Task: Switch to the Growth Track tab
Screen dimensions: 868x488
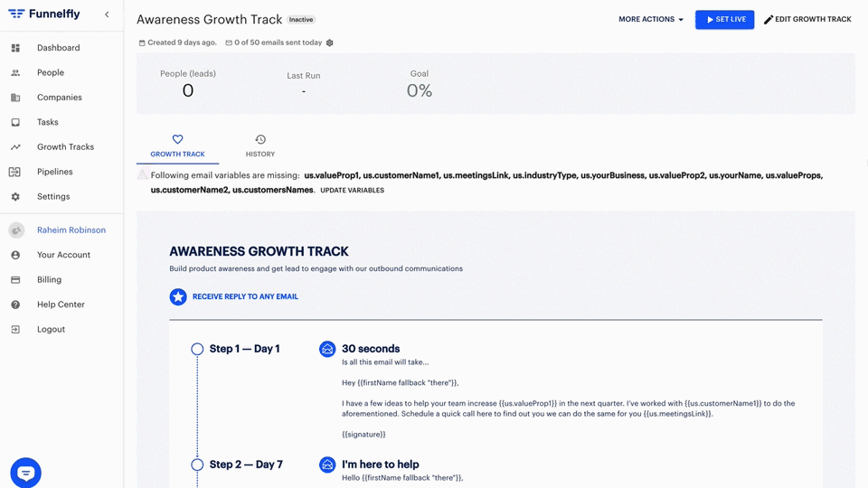Action: coord(178,146)
